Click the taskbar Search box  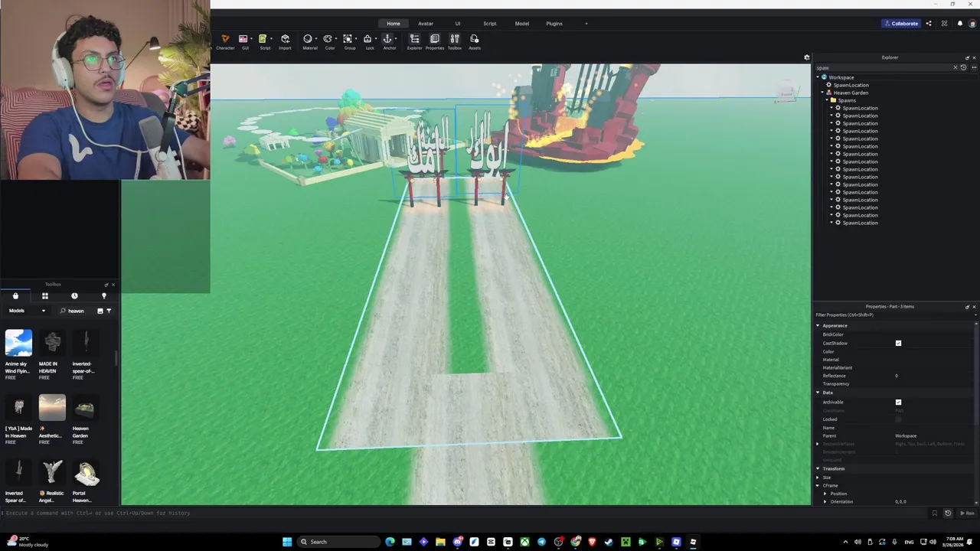[x=338, y=542]
